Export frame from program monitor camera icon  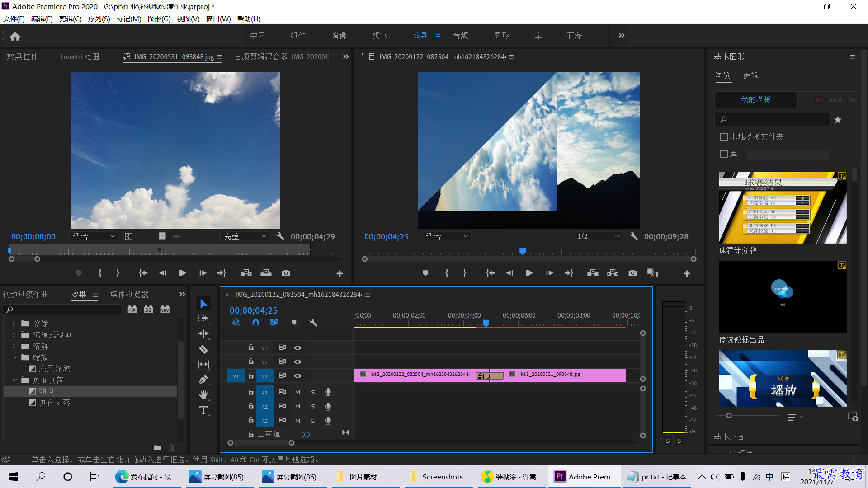[632, 273]
